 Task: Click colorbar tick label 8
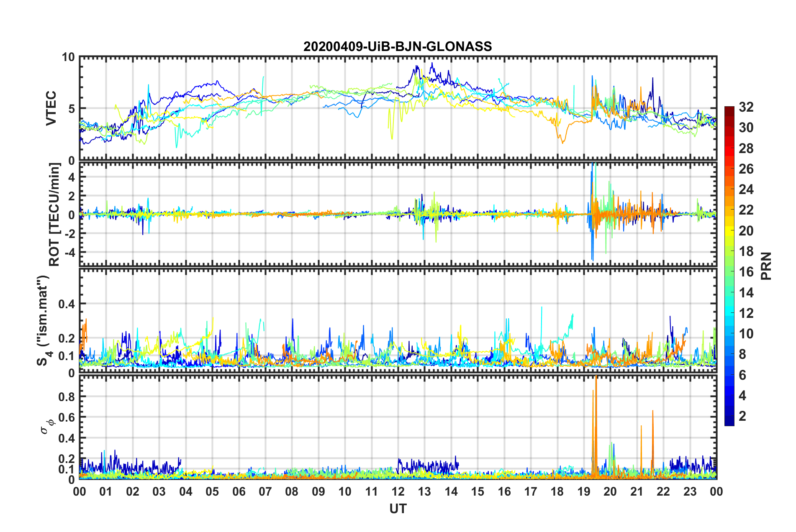click(742, 354)
